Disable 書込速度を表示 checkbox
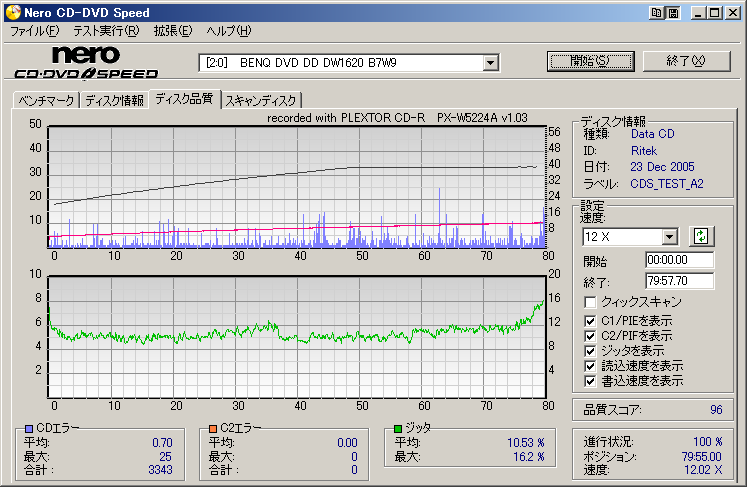This screenshot has width=747, height=487. tap(591, 381)
